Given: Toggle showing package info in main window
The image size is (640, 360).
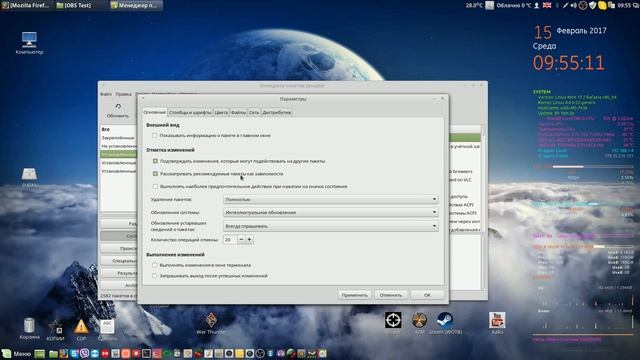Looking at the screenshot, I should 155,135.
